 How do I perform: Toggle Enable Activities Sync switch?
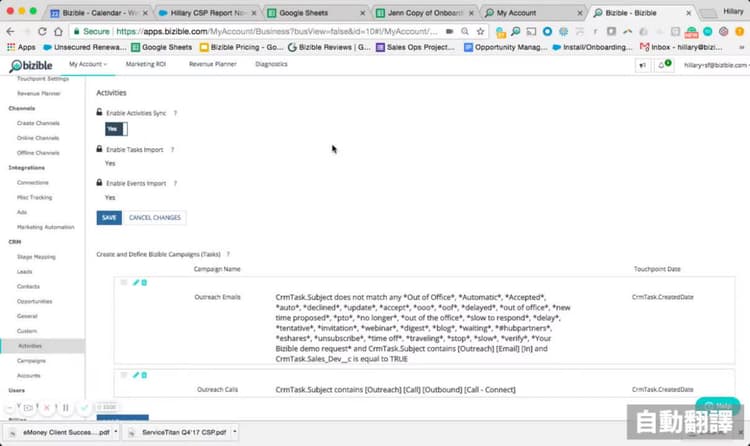[116, 129]
